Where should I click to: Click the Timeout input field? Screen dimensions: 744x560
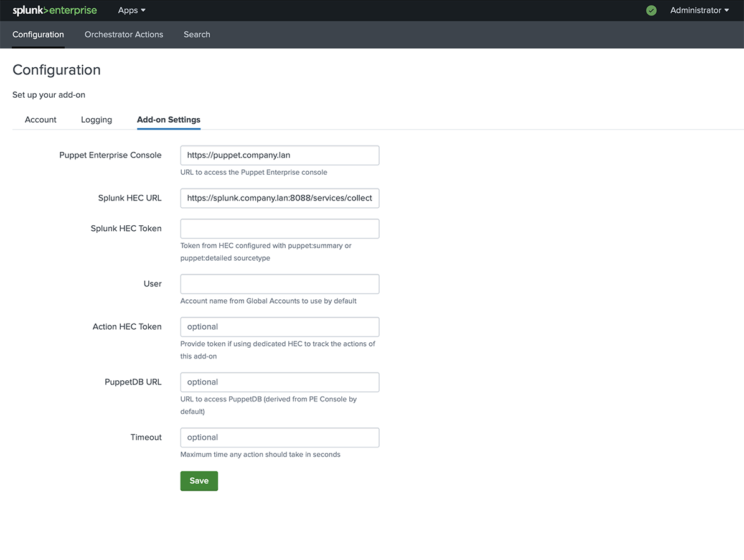coord(280,437)
